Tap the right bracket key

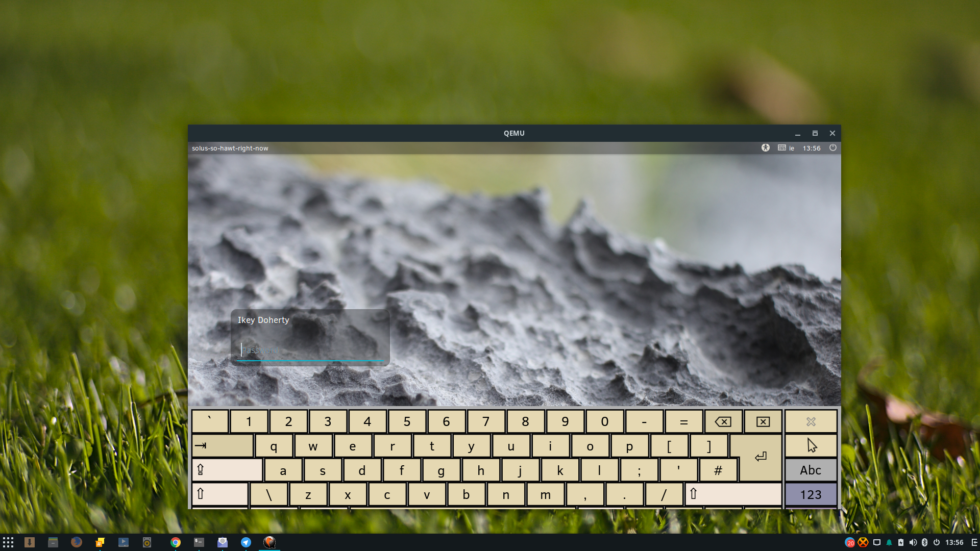pos(708,446)
